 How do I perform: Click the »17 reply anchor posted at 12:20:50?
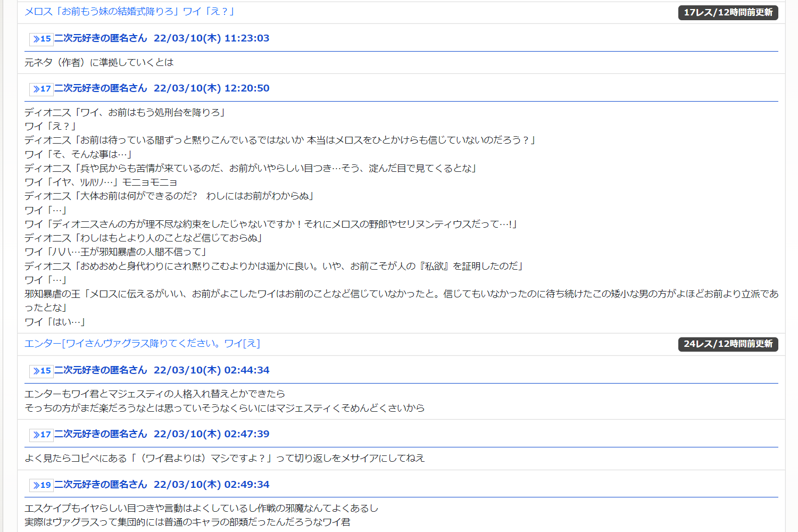[x=41, y=89]
